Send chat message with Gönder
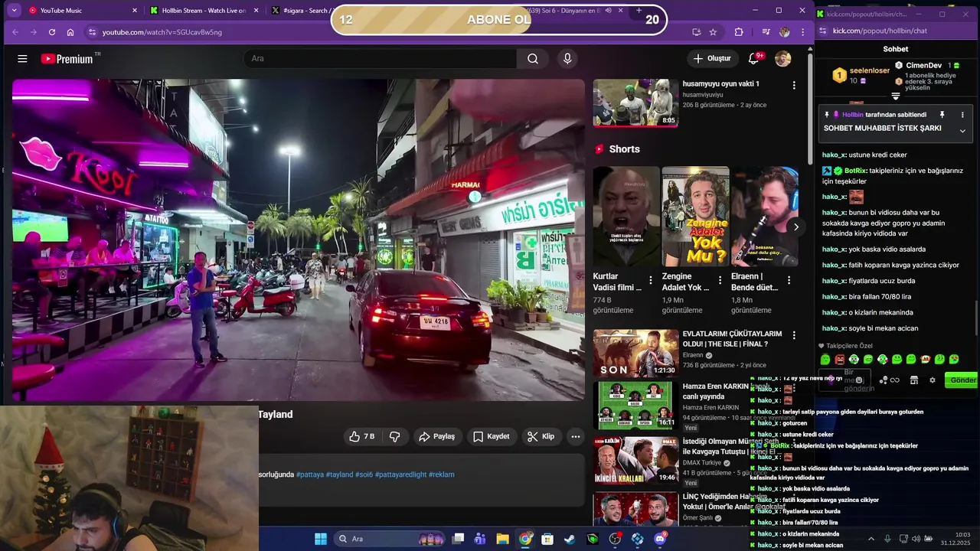The height and width of the screenshot is (551, 980). click(962, 380)
